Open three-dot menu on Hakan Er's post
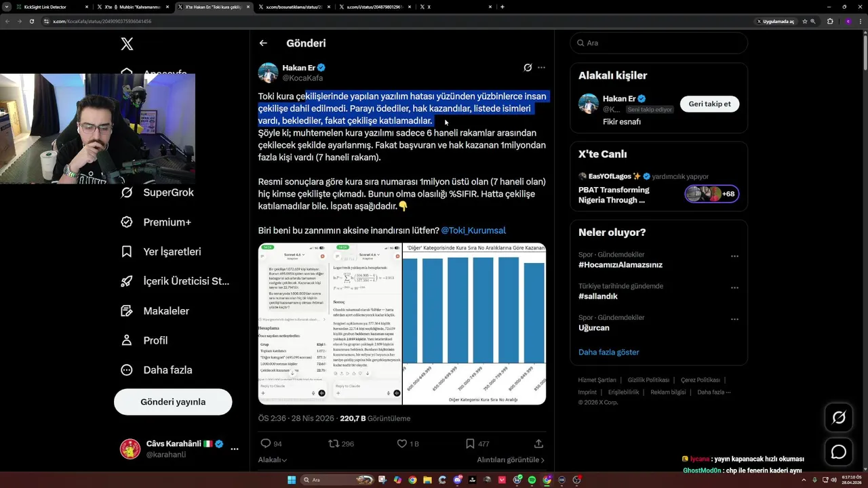Screen dimensions: 868x488 pos(541,68)
